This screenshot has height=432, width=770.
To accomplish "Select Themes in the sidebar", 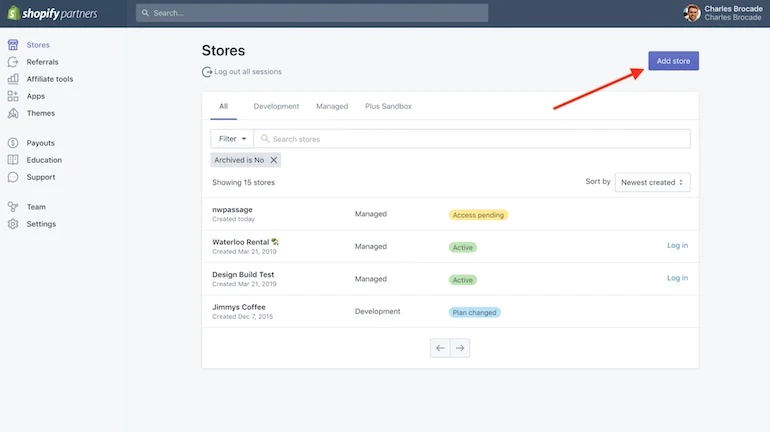I will click(x=41, y=113).
